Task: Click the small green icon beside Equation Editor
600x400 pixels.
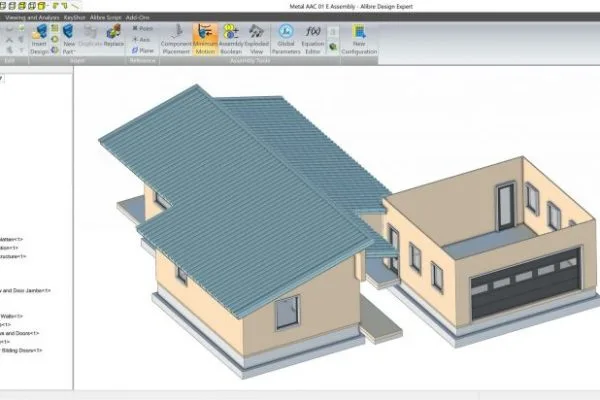Action: pyautogui.click(x=333, y=47)
